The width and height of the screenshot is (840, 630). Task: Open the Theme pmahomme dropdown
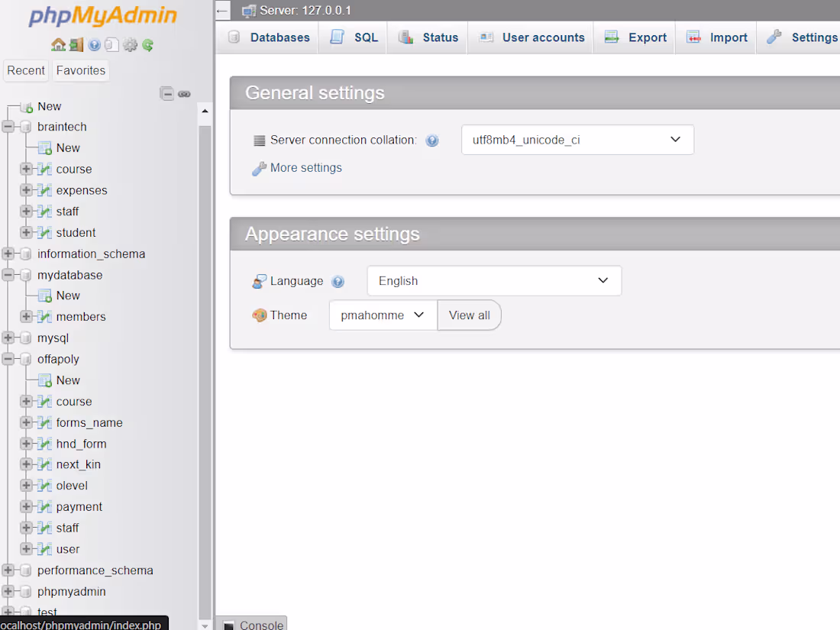383,315
